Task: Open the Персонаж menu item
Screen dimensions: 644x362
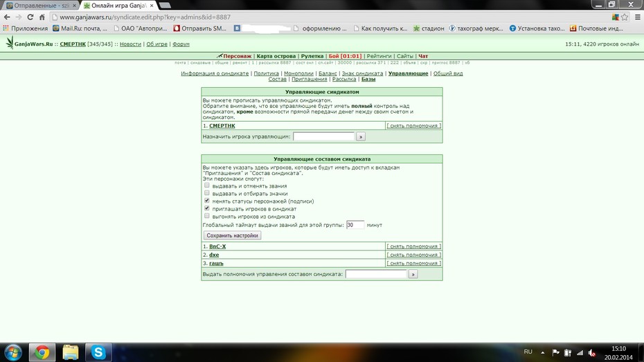Action: click(x=237, y=56)
